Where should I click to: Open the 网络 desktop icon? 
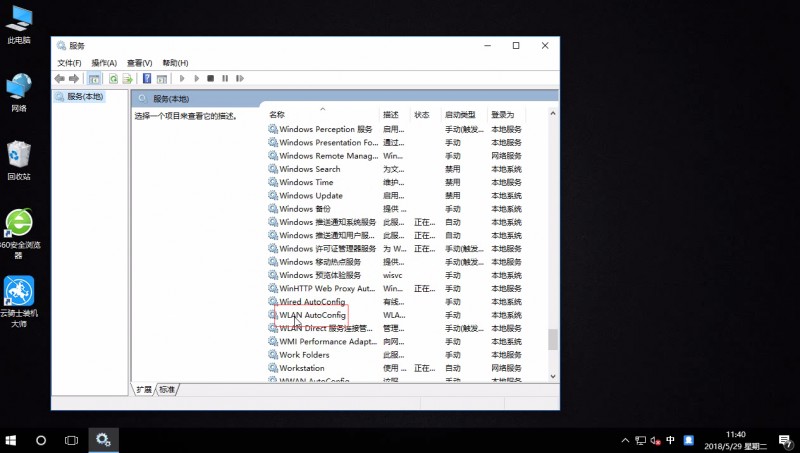19,93
